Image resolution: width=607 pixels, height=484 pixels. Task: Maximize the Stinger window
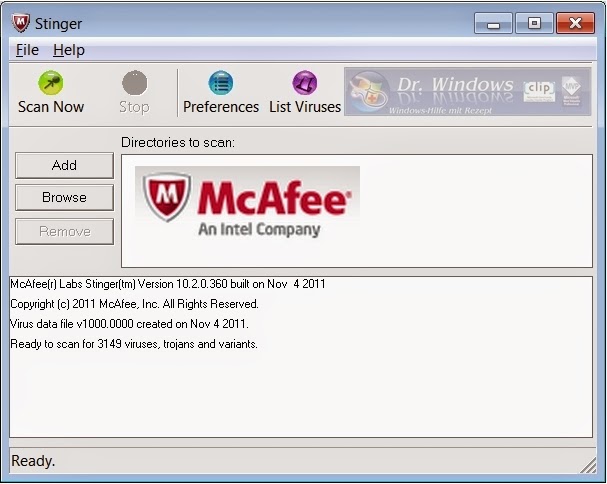(x=534, y=23)
